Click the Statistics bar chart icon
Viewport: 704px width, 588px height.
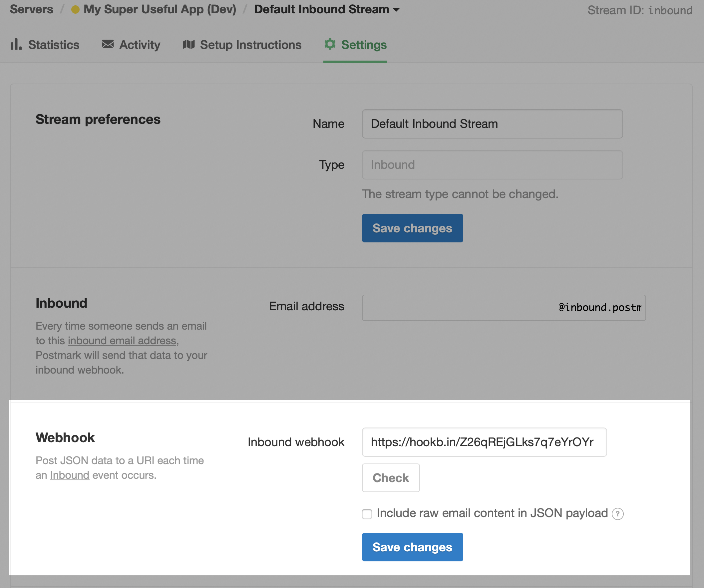pos(16,45)
